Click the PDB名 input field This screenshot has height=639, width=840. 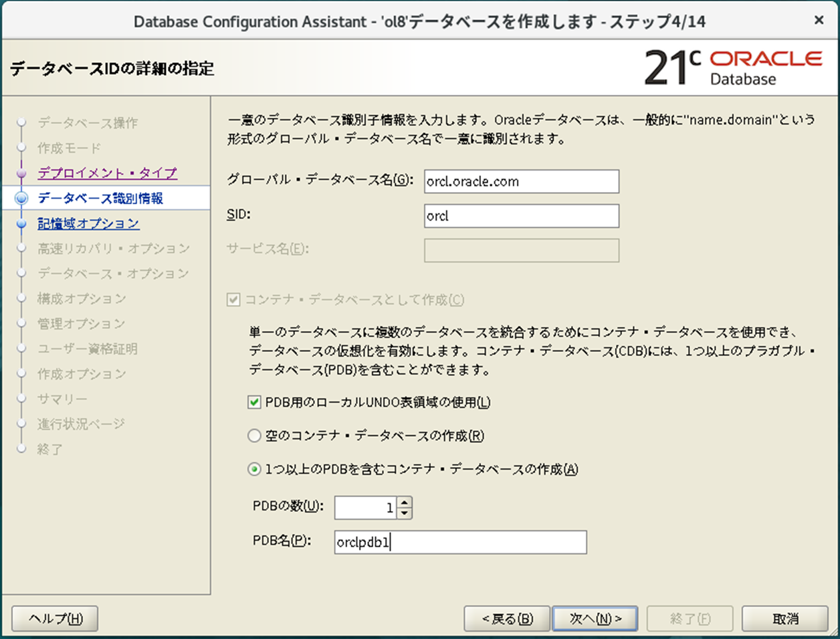pyautogui.click(x=461, y=542)
